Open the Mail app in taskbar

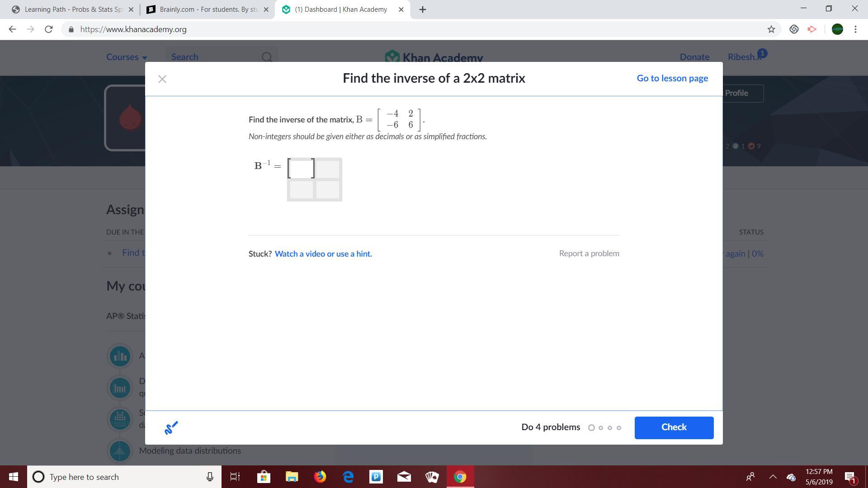tap(404, 477)
